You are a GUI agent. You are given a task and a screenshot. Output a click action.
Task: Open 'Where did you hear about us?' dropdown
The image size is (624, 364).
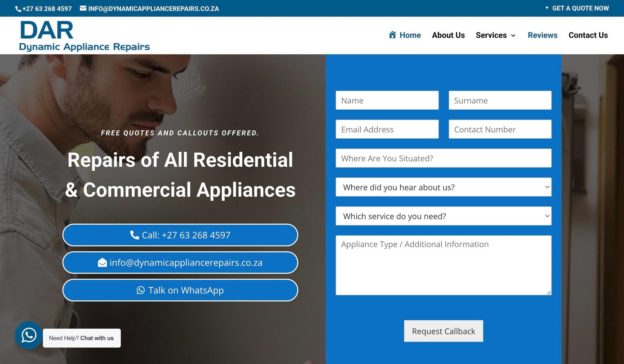tap(444, 187)
